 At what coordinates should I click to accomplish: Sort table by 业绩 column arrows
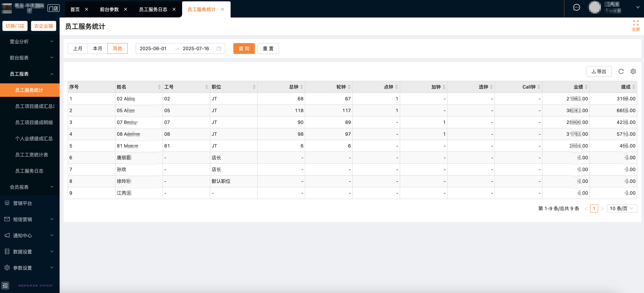click(x=586, y=87)
